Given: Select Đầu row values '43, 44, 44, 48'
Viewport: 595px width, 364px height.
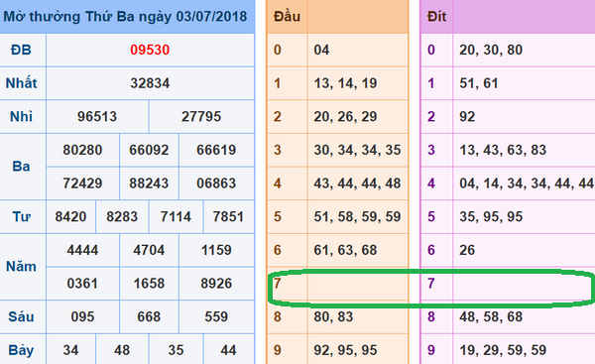Looking at the screenshot, I should pos(357,183).
